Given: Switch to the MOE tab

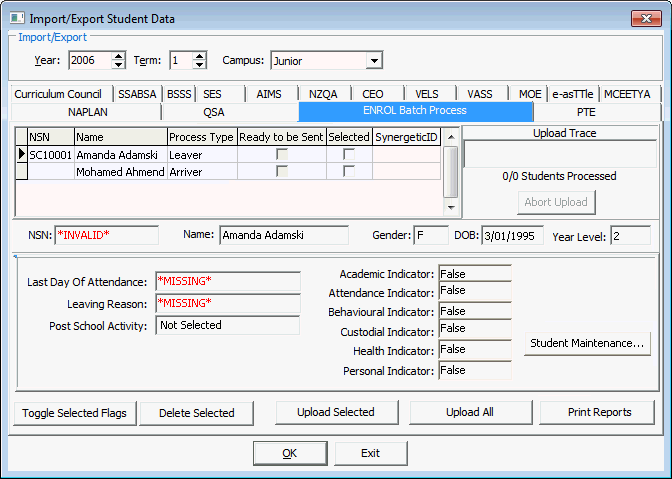Looking at the screenshot, I should coord(528,94).
